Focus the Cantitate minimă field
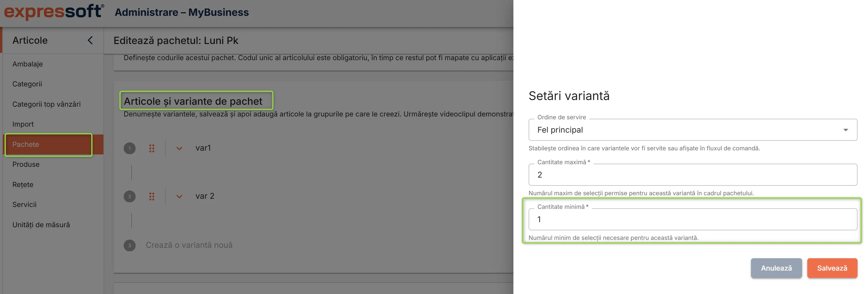The width and height of the screenshot is (868, 294). [x=693, y=220]
